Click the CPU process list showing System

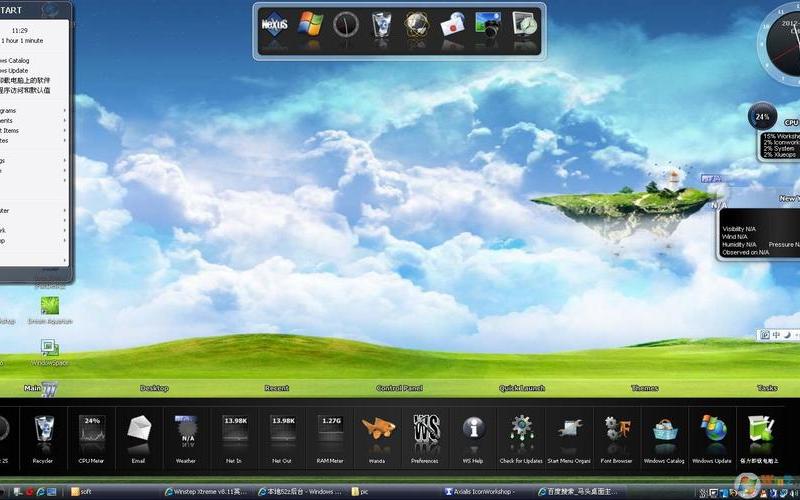779,146
